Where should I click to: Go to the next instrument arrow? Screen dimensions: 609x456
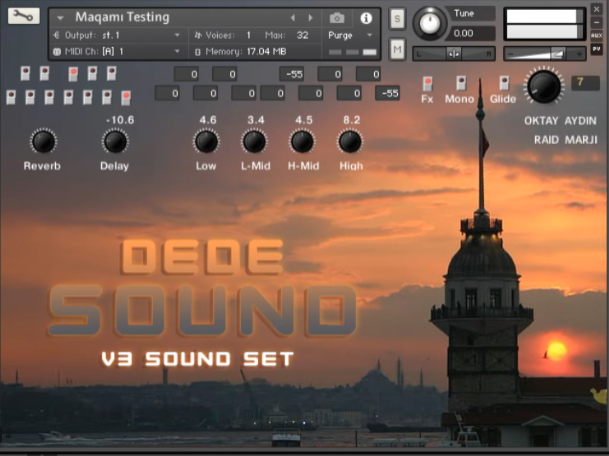tap(310, 18)
